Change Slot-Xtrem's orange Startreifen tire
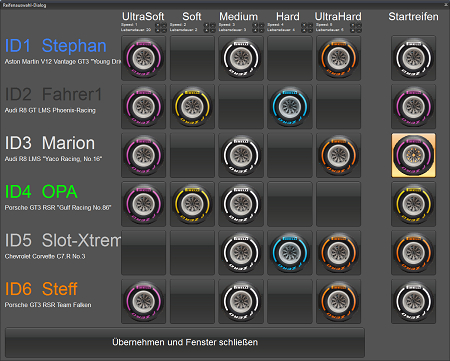The height and width of the screenshot is (361, 450). (413, 253)
